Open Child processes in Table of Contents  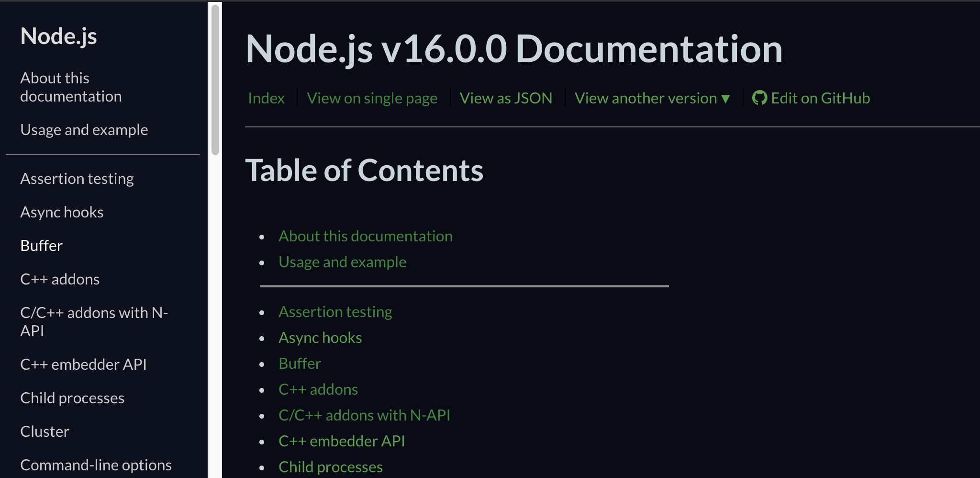(331, 467)
